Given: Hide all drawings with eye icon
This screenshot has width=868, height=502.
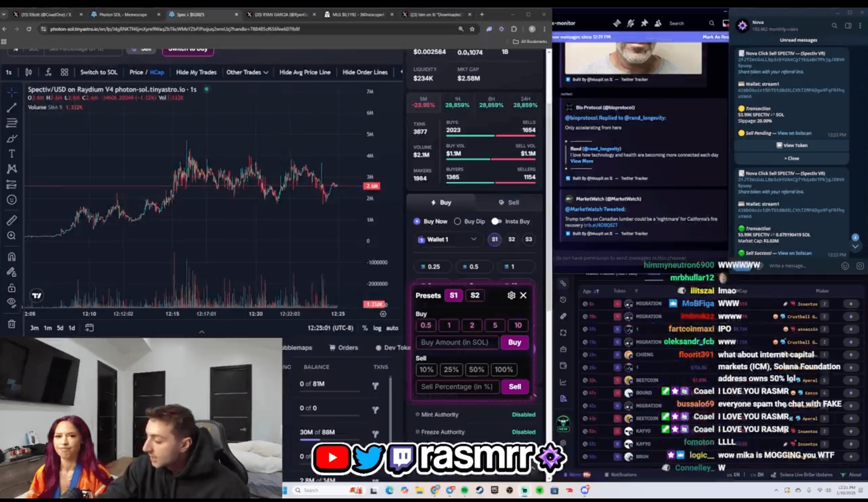Looking at the screenshot, I should click(11, 303).
